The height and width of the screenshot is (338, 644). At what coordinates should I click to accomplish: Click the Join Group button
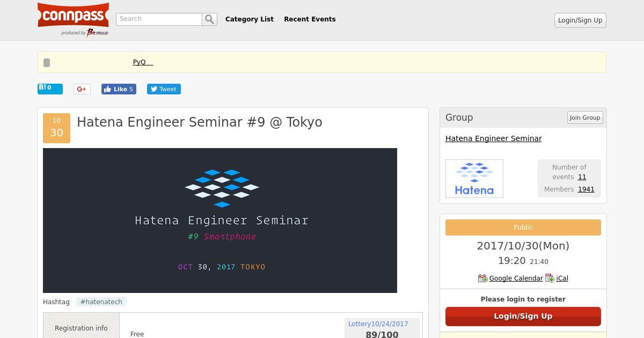585,117
